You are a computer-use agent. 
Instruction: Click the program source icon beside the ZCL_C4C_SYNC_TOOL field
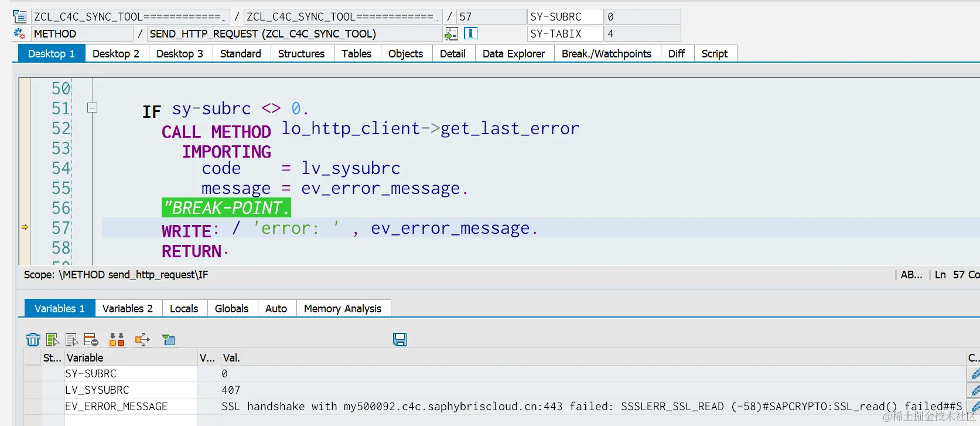point(20,16)
